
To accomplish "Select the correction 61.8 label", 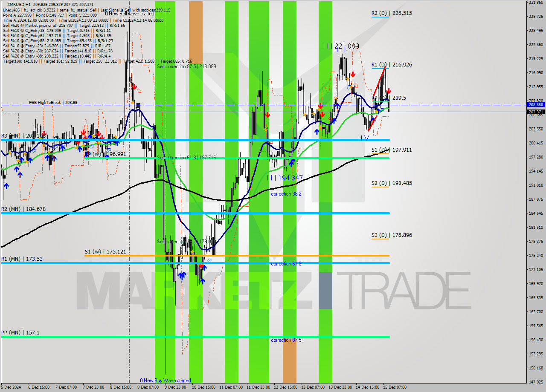I will (x=286, y=264).
